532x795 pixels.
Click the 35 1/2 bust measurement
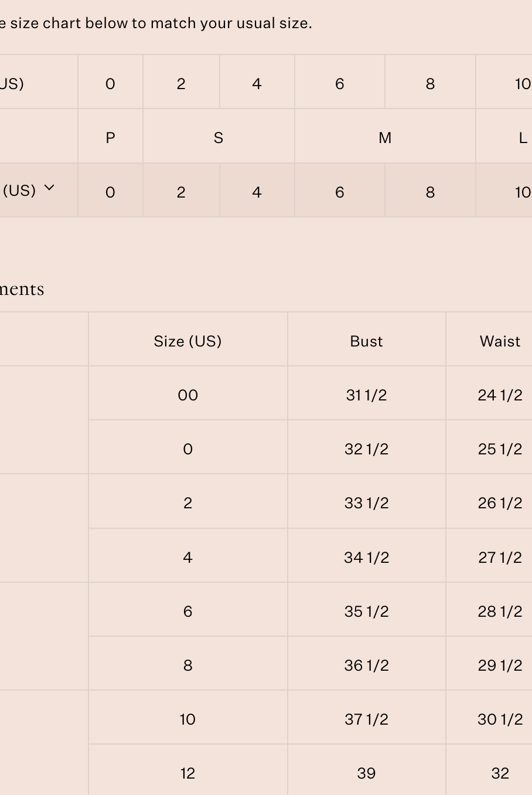[x=366, y=611]
